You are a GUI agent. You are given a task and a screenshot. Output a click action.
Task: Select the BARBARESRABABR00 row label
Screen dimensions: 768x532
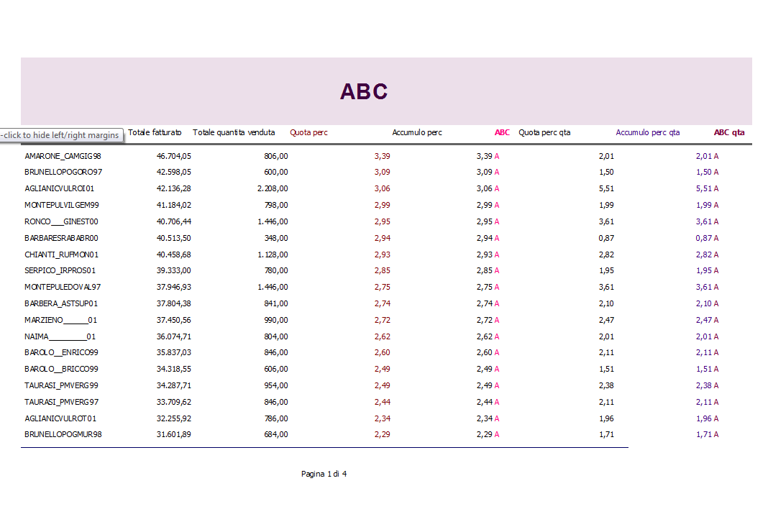[x=61, y=238]
